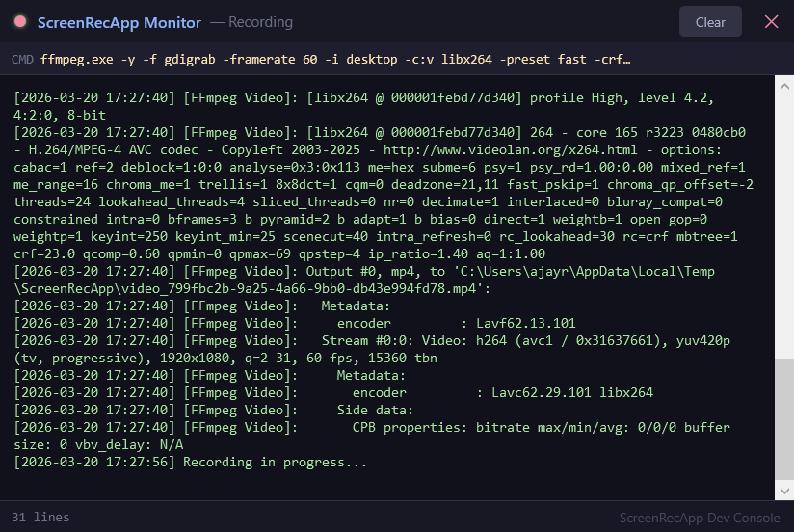Click the '264 - core 165 r3223' log line
Screen dimensions: 794x532
point(380,133)
